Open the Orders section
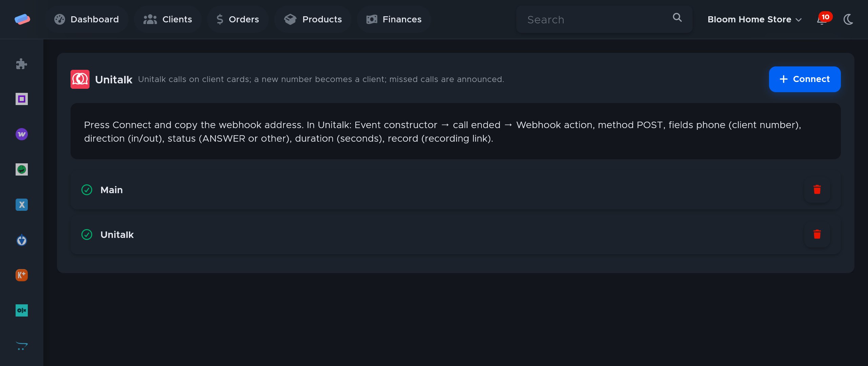 click(x=238, y=19)
